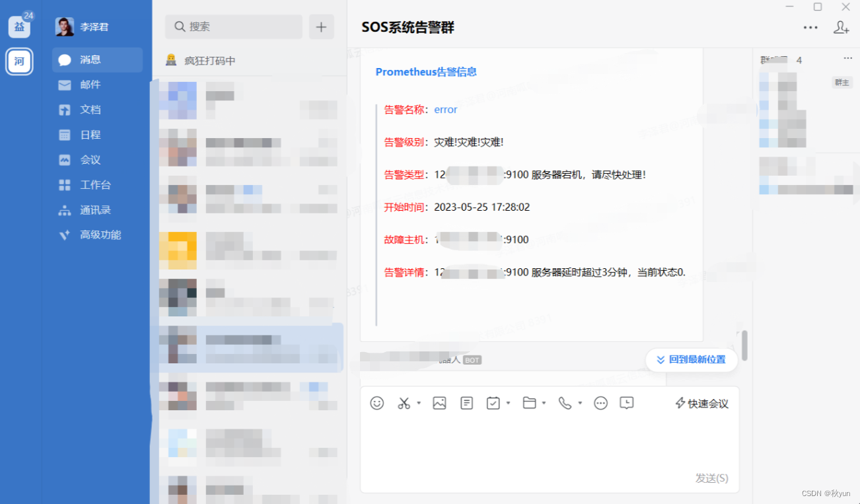Click the 工作台 four-squares icon
This screenshot has width=860, height=504.
(x=65, y=185)
